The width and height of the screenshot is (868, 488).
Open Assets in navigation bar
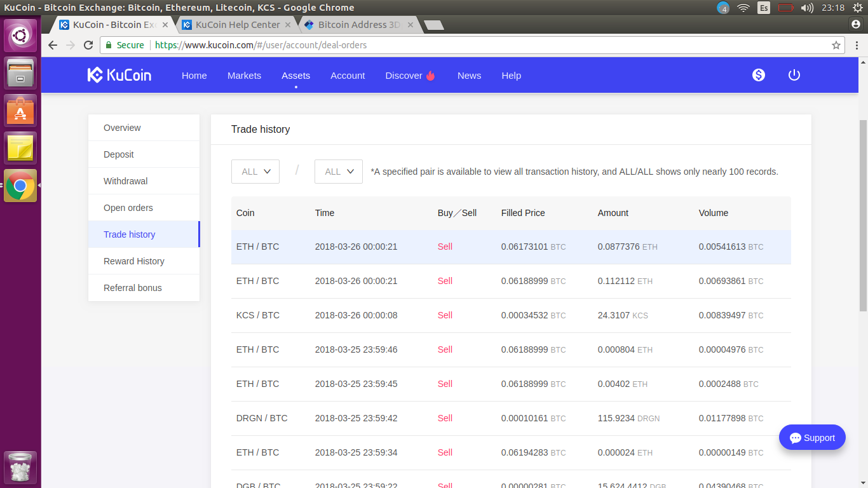point(296,75)
